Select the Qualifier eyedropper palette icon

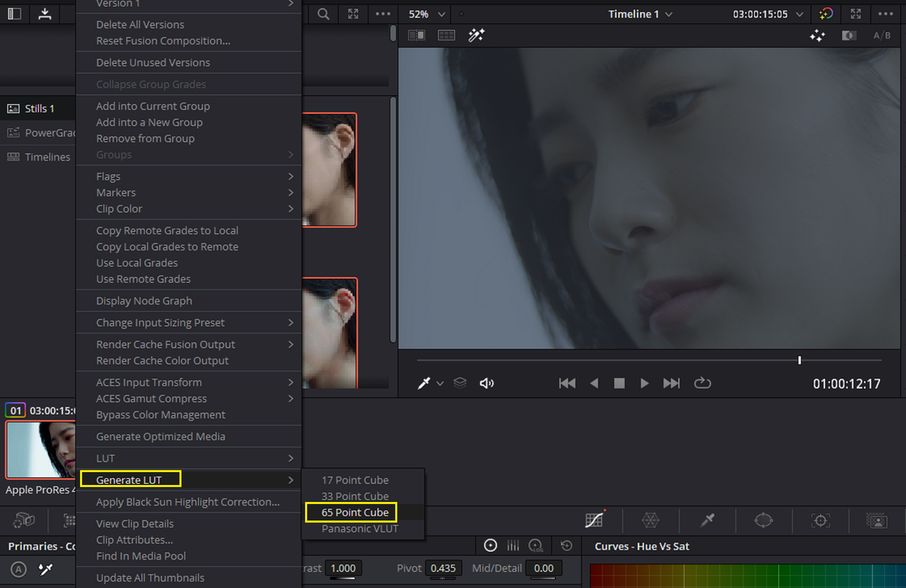(x=707, y=520)
